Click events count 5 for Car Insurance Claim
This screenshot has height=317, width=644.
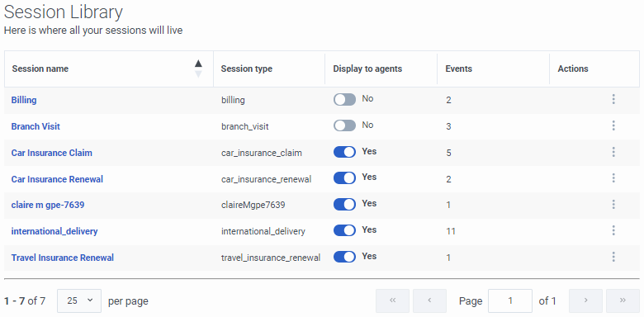pos(448,154)
